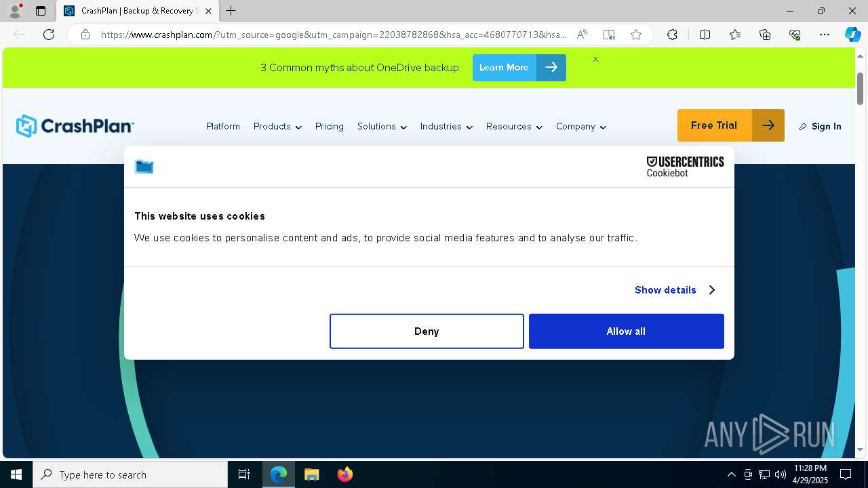Open the Windows Start menu
868x488 pixels.
point(16,474)
